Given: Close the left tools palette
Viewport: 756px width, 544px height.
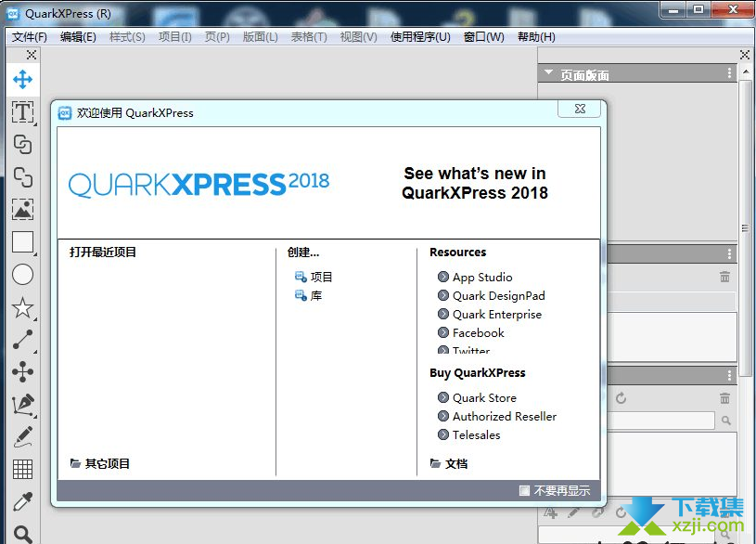Looking at the screenshot, I should 32,55.
